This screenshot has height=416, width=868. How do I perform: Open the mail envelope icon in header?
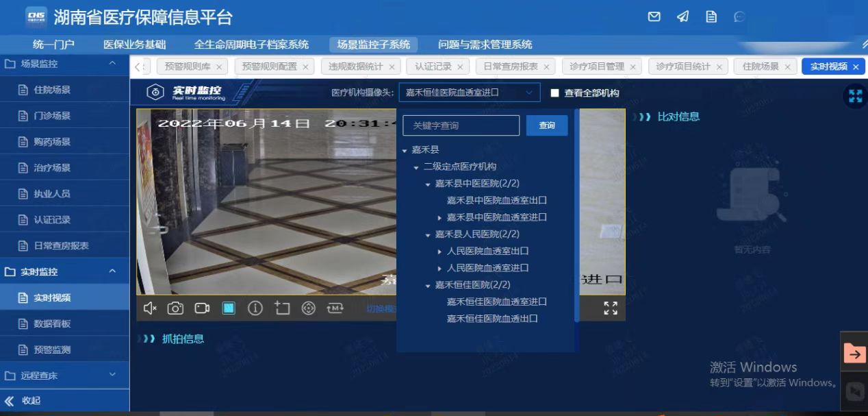coord(654,17)
